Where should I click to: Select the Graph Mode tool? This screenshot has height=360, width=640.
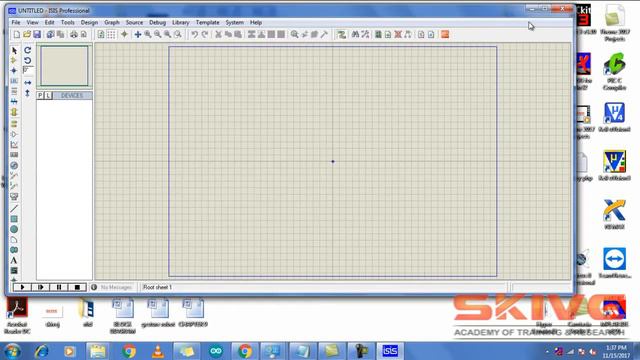click(x=14, y=144)
